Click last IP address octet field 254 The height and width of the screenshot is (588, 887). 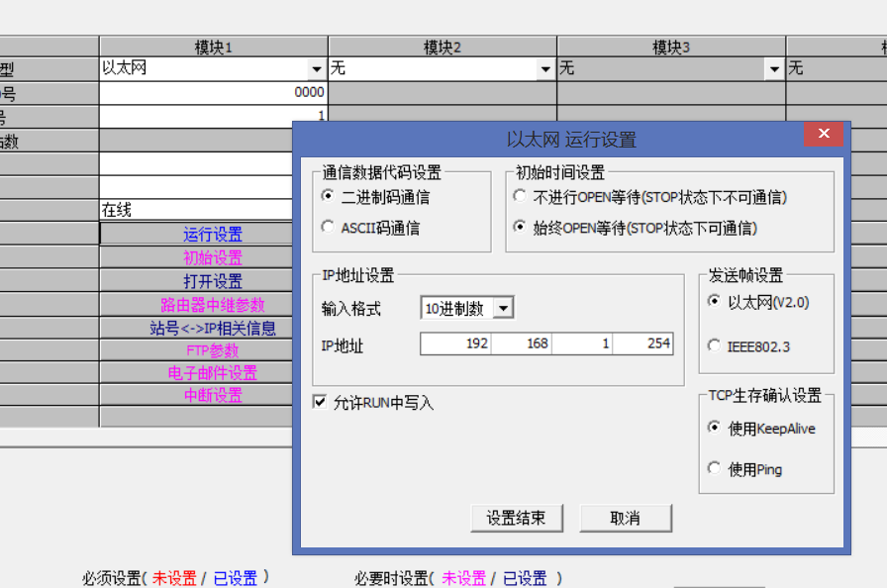643,343
